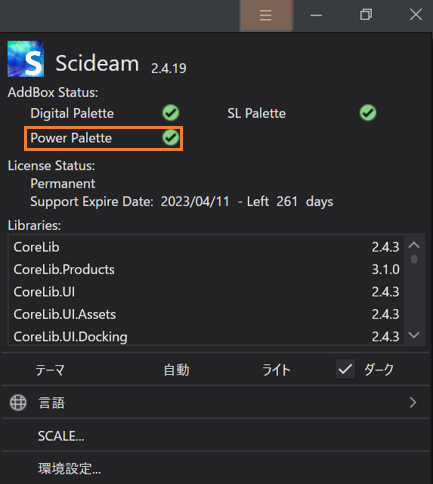433x484 pixels.
Task: Click the 261 days remaining value
Action: coord(287,201)
